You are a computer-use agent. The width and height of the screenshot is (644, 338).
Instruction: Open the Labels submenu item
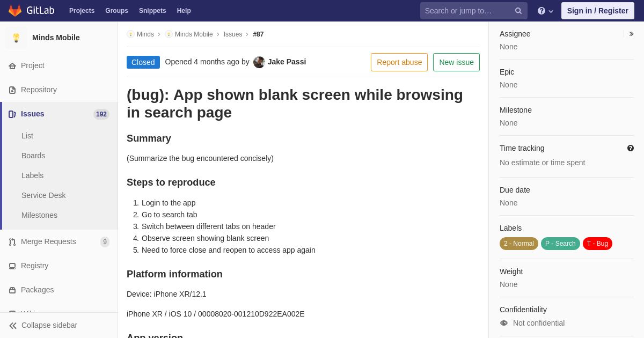33,175
